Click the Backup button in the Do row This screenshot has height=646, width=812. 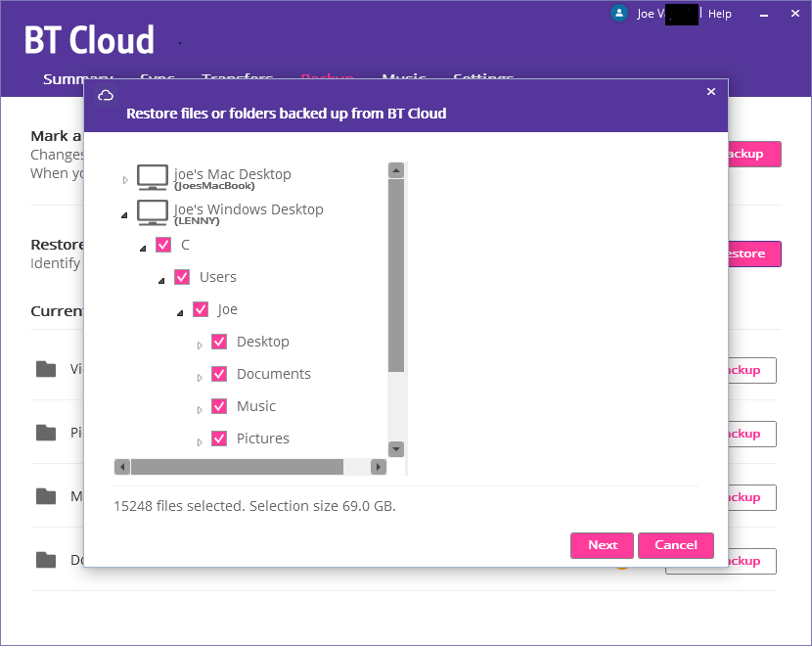(752, 561)
